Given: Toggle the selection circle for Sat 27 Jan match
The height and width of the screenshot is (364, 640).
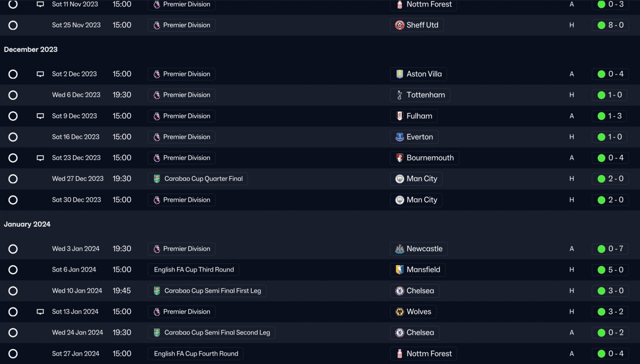Looking at the screenshot, I should (13, 354).
